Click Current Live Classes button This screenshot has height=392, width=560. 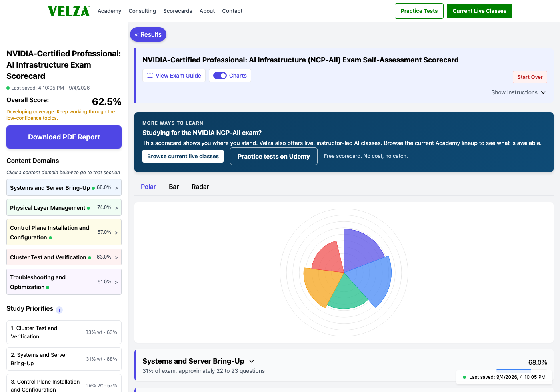tap(479, 11)
